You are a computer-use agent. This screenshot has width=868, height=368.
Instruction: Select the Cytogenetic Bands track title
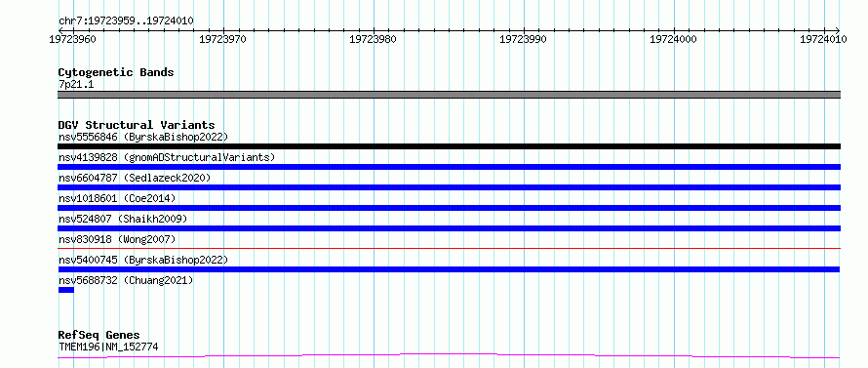click(116, 72)
